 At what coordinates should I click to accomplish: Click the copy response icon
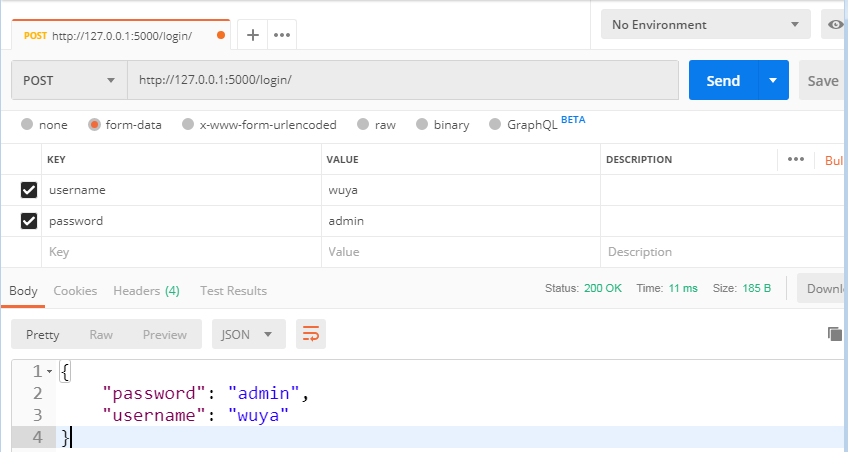pos(834,334)
